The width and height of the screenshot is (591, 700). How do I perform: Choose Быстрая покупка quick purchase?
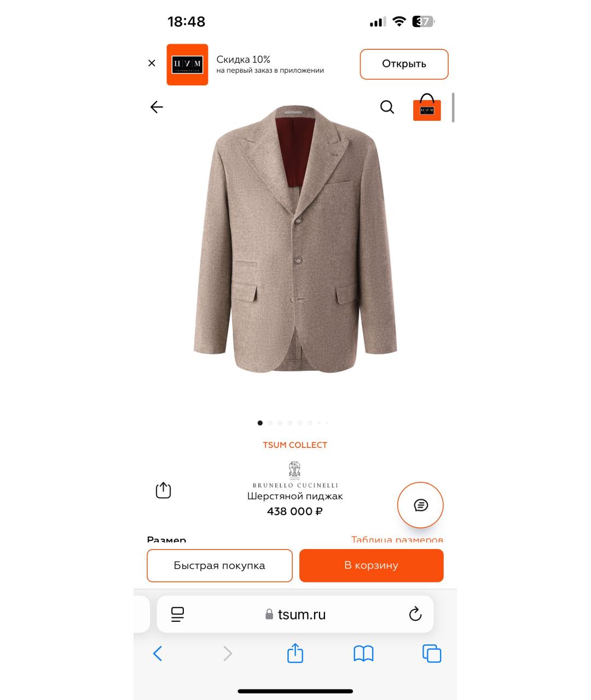coord(219,565)
